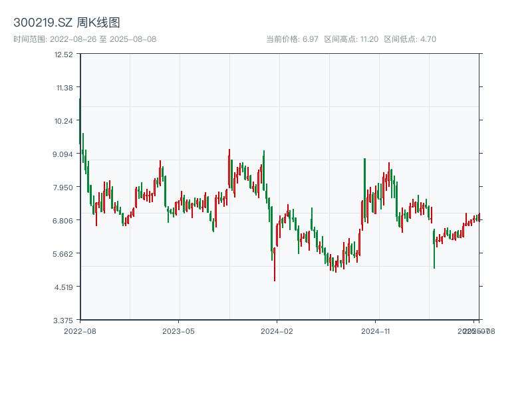Viewport: 532px width, 399px height.
Task: Select the 2024-02 x-axis date label
Action: tap(277, 331)
